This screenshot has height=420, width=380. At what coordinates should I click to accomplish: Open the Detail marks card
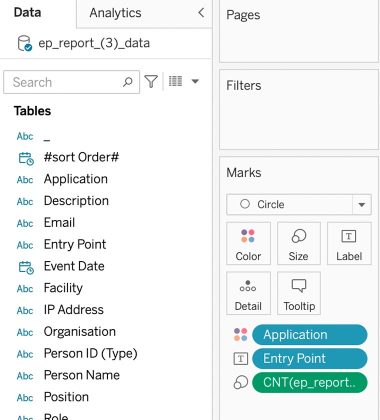pyautogui.click(x=248, y=293)
